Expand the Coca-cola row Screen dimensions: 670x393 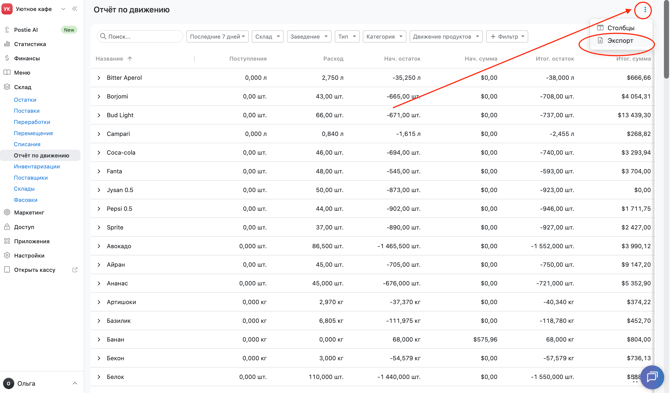pyautogui.click(x=99, y=153)
